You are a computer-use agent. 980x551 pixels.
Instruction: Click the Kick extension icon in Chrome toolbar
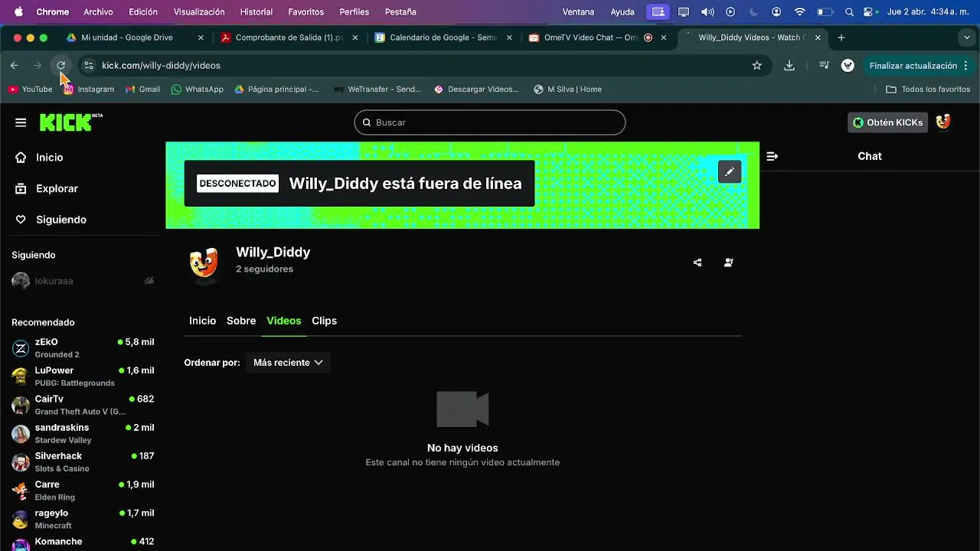click(x=848, y=66)
